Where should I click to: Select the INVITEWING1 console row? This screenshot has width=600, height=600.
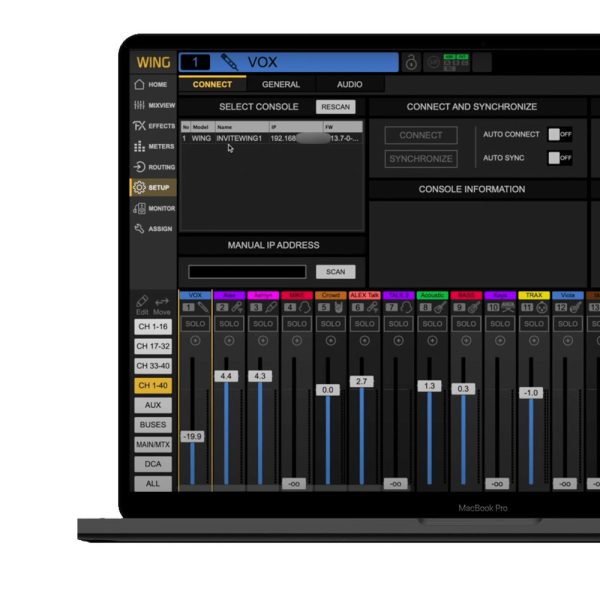point(271,139)
